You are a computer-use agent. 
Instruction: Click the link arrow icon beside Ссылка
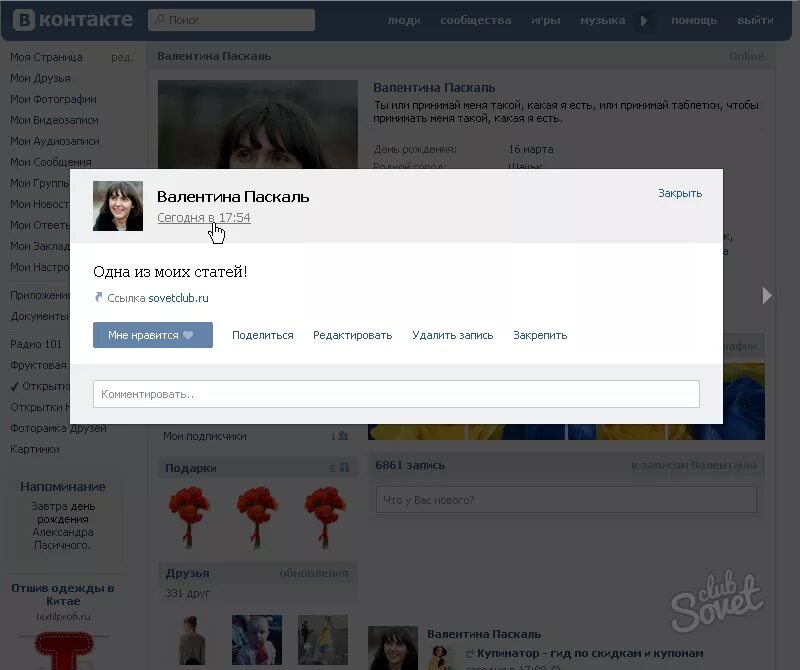coord(98,297)
